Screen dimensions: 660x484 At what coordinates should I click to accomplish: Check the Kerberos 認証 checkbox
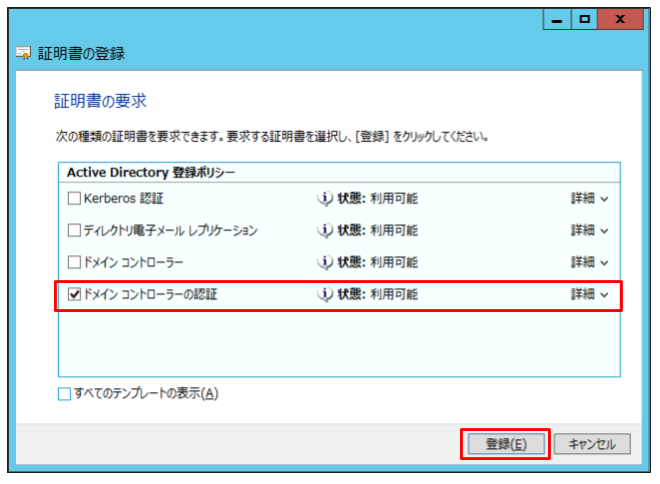coord(74,198)
